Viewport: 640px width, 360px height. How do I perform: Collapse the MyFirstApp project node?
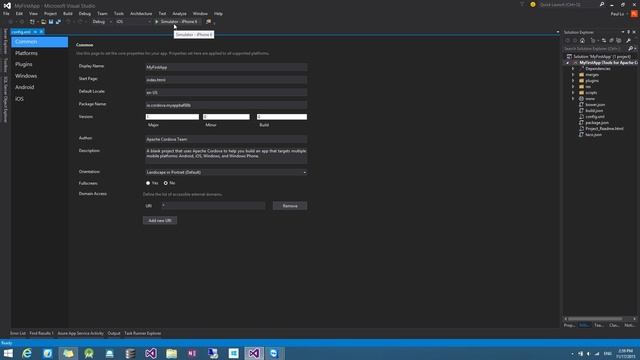click(x=567, y=63)
